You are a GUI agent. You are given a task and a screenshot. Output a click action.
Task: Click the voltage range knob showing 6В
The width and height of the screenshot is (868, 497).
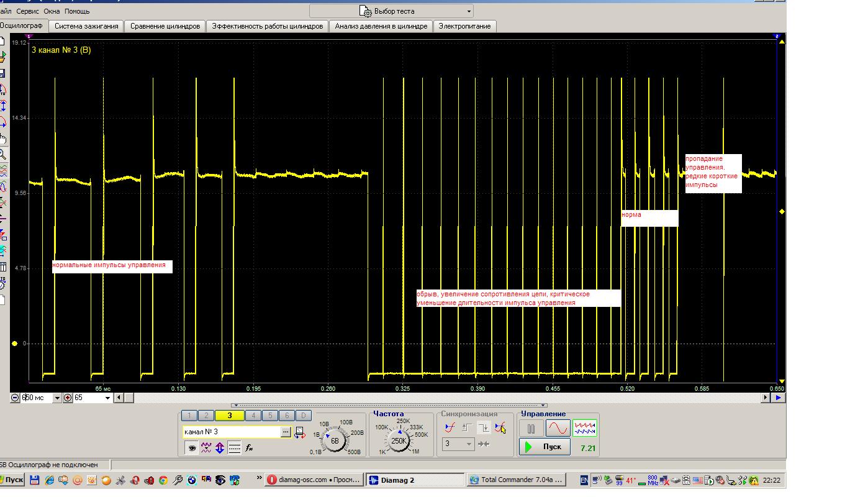pyautogui.click(x=335, y=441)
